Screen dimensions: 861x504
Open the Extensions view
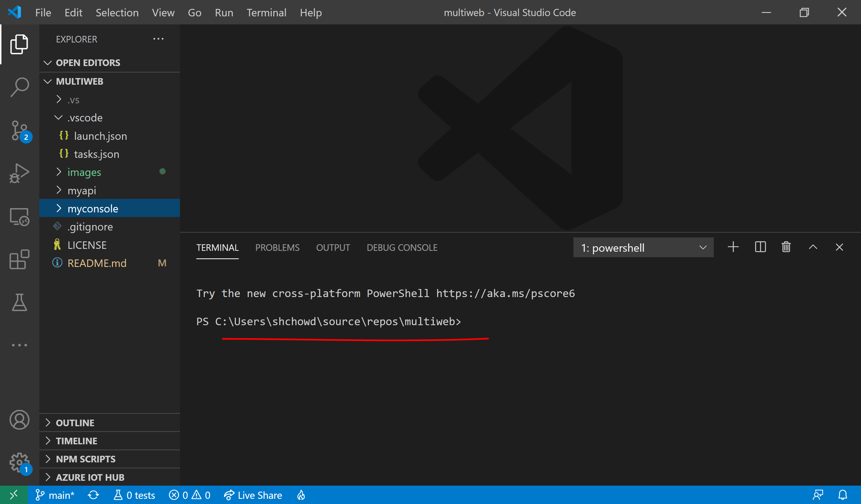[x=20, y=259]
